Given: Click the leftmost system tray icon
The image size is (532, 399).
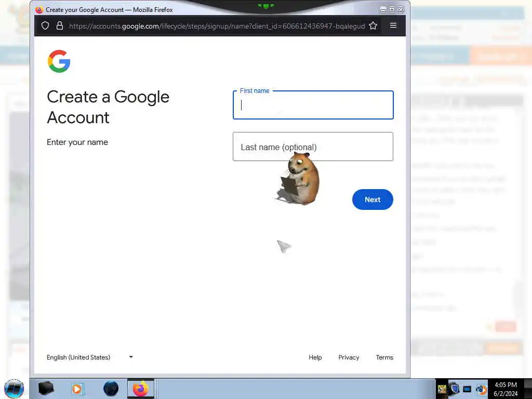Looking at the screenshot, I should click(x=442, y=389).
